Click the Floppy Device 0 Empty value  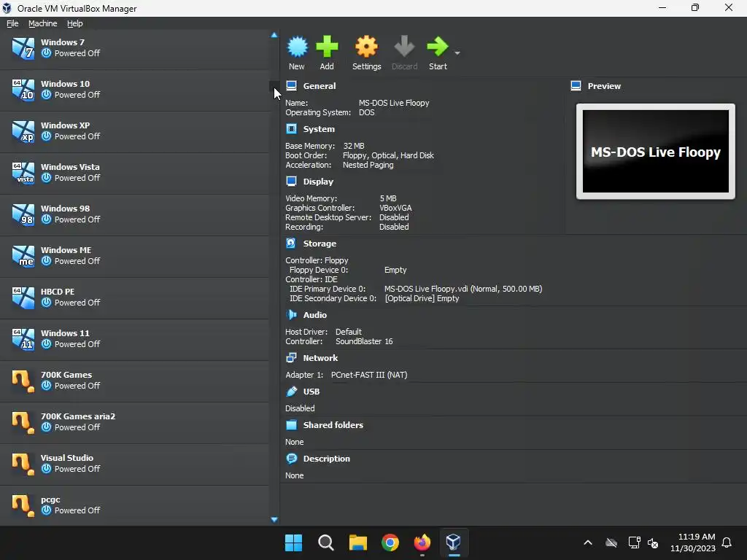pyautogui.click(x=395, y=270)
